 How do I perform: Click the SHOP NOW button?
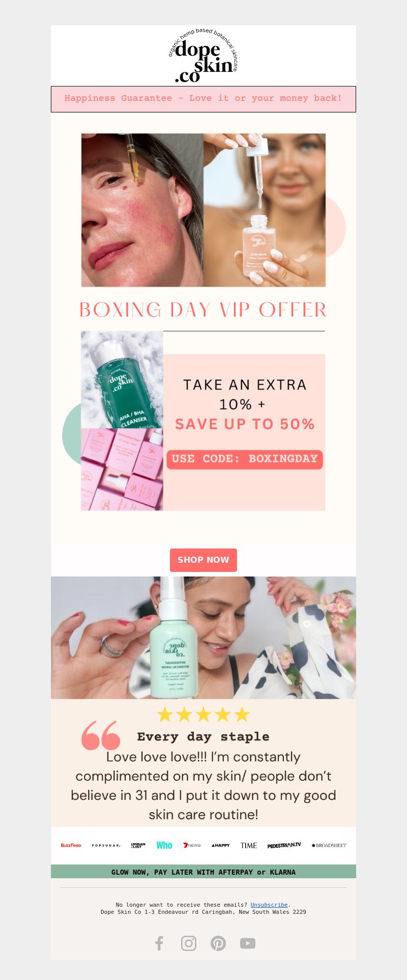[x=203, y=560]
